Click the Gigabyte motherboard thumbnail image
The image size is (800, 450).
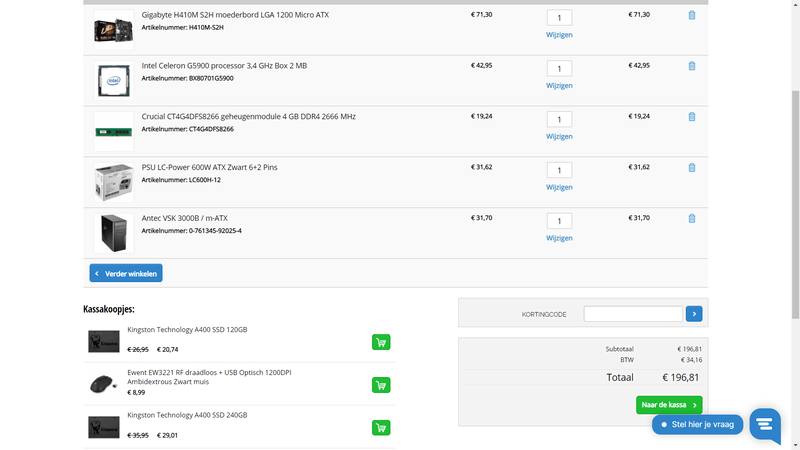point(114,30)
